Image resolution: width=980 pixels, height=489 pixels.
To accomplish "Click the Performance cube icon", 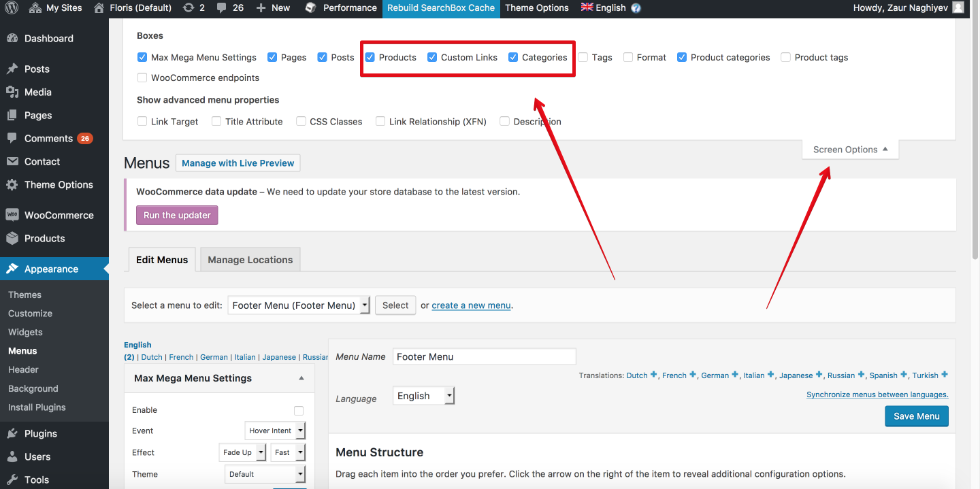I will point(311,8).
